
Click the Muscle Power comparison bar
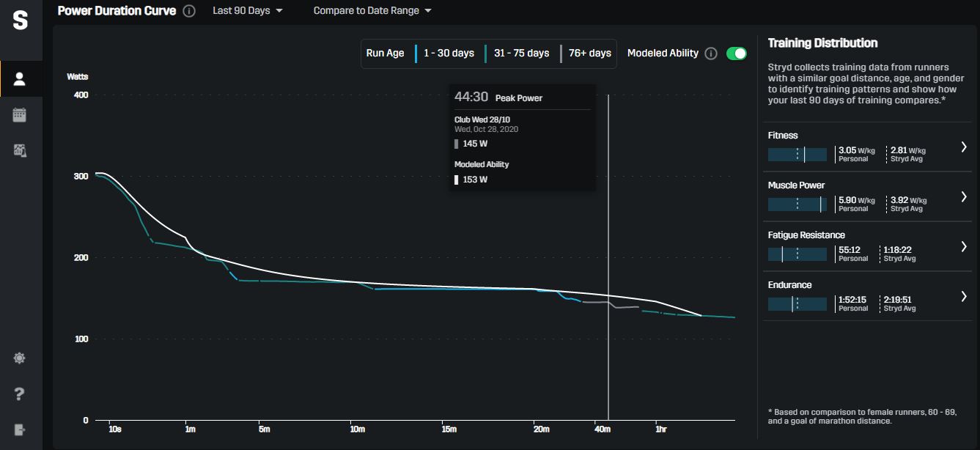[797, 204]
